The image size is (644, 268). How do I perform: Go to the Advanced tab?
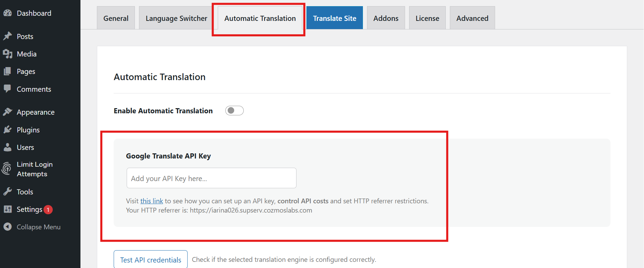click(x=472, y=18)
